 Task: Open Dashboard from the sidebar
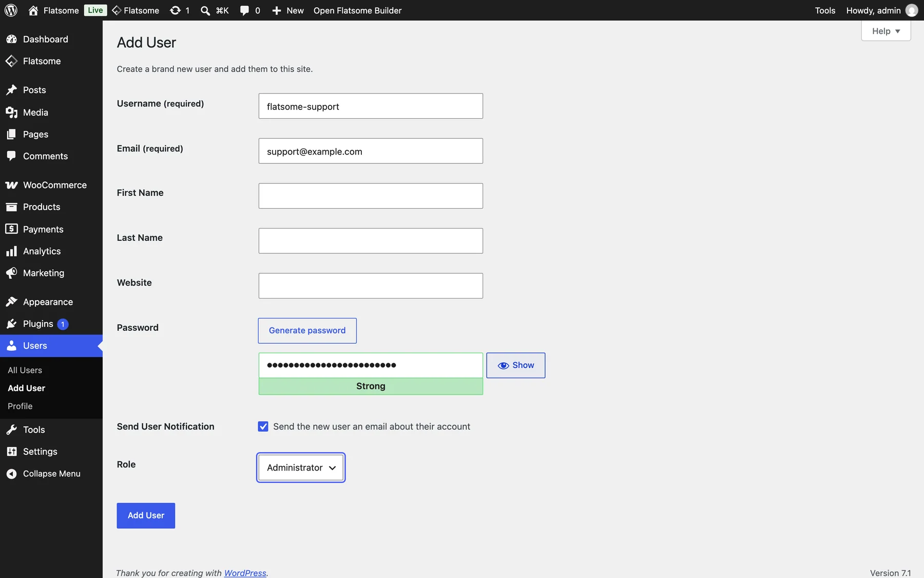[x=51, y=39]
